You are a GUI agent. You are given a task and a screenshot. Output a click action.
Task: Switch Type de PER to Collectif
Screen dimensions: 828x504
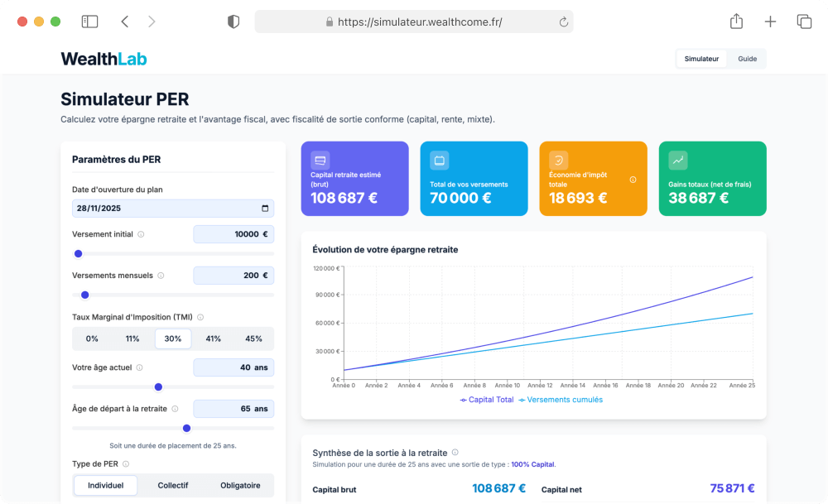pyautogui.click(x=172, y=485)
